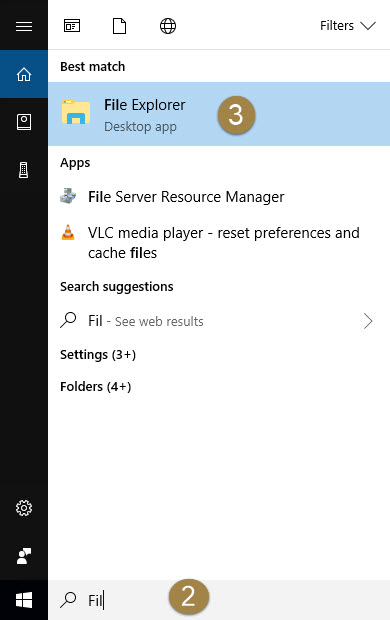Open the settings gear icon
390x620 pixels.
click(24, 508)
